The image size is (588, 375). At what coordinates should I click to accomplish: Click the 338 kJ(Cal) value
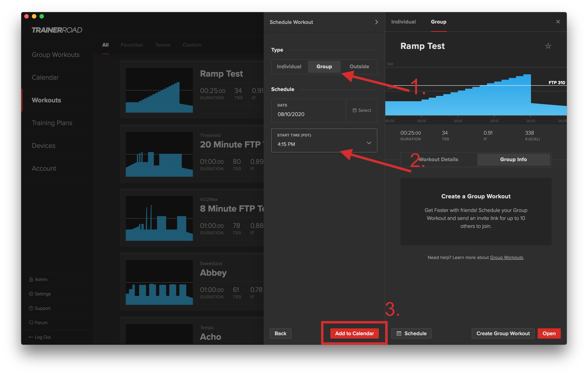pyautogui.click(x=529, y=133)
